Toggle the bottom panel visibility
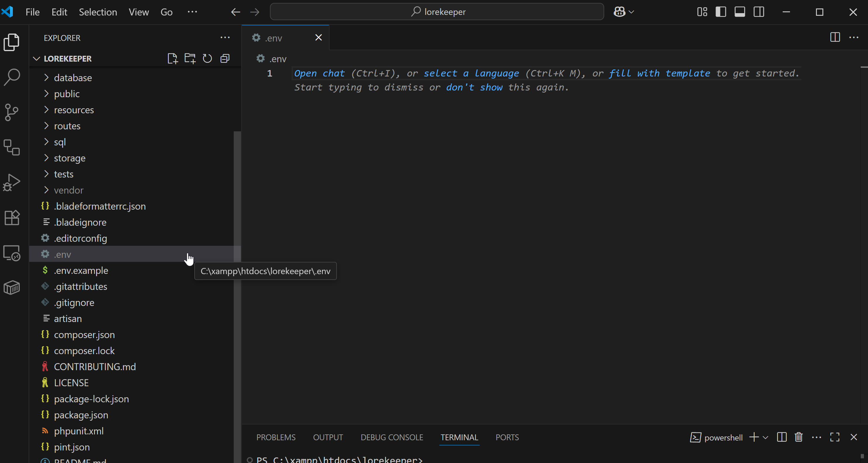The width and height of the screenshot is (868, 463). click(x=740, y=12)
